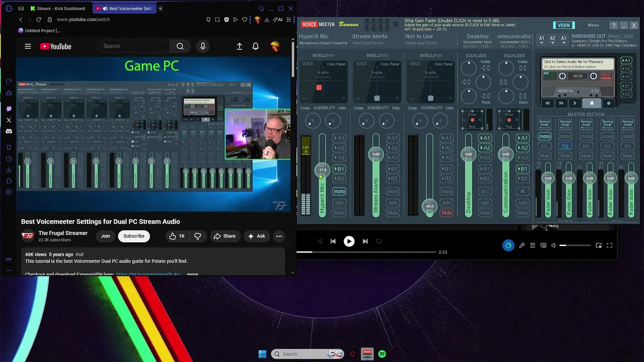Open the VBAN panel in Voicemeeter
This screenshot has height=362, width=644.
pyautogui.click(x=564, y=25)
